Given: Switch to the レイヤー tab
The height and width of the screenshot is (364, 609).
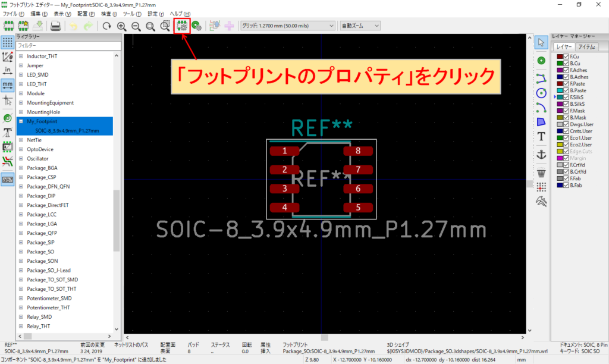Looking at the screenshot, I should coord(564,46).
